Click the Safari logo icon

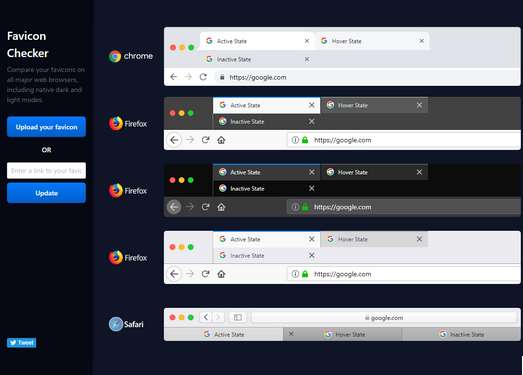116,324
